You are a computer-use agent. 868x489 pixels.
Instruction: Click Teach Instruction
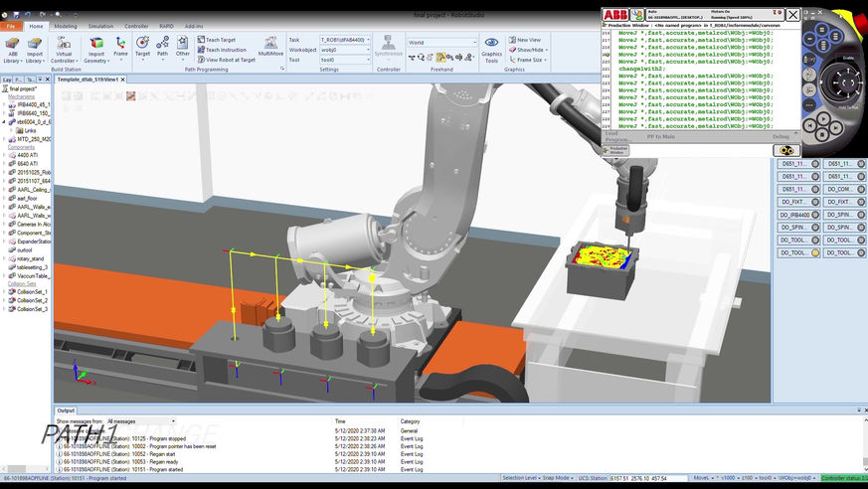click(222, 50)
